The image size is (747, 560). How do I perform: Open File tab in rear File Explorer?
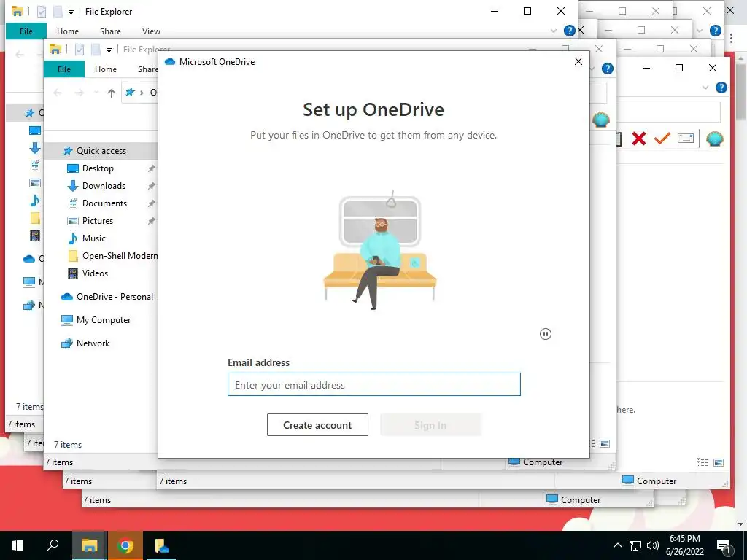click(x=26, y=31)
